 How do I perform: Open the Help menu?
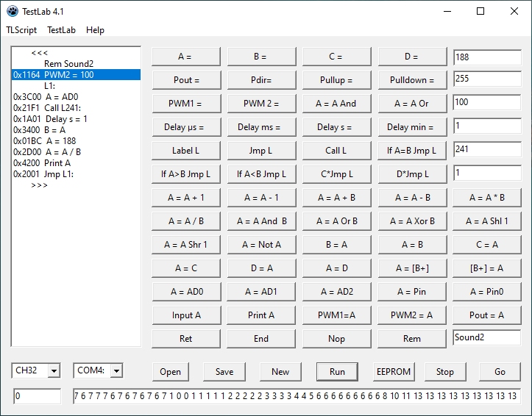(x=95, y=30)
